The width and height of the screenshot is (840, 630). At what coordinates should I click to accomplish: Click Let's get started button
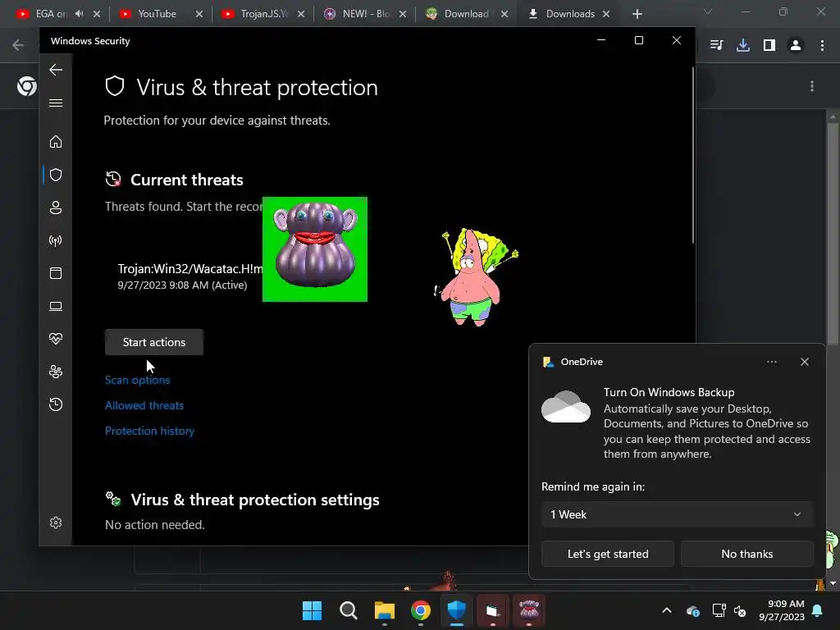pos(608,554)
